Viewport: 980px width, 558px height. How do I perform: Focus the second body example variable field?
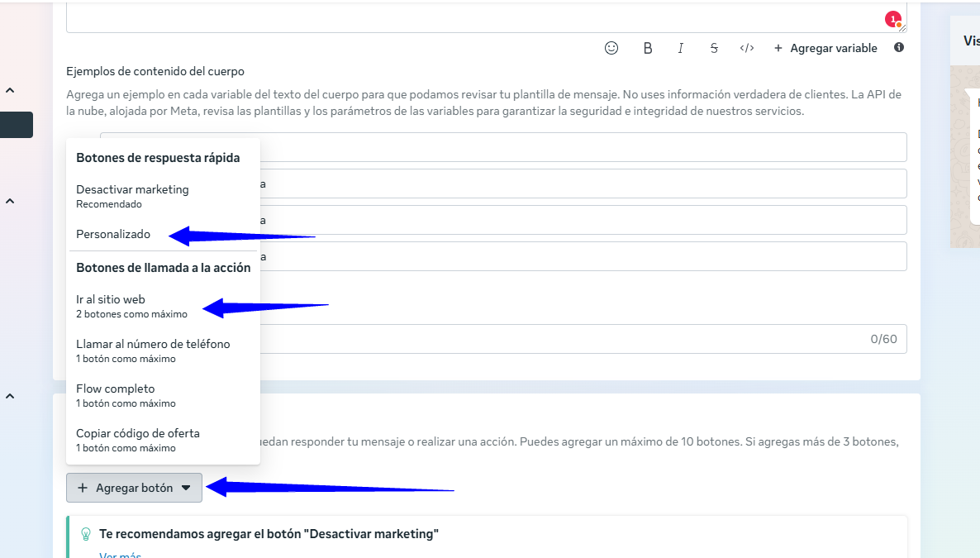[x=503, y=184]
